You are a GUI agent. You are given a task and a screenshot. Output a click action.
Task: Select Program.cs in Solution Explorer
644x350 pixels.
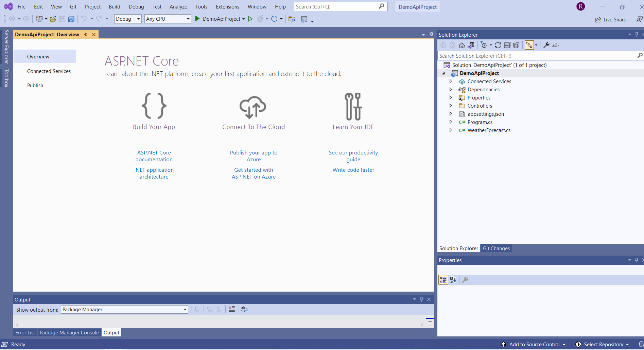click(x=480, y=122)
